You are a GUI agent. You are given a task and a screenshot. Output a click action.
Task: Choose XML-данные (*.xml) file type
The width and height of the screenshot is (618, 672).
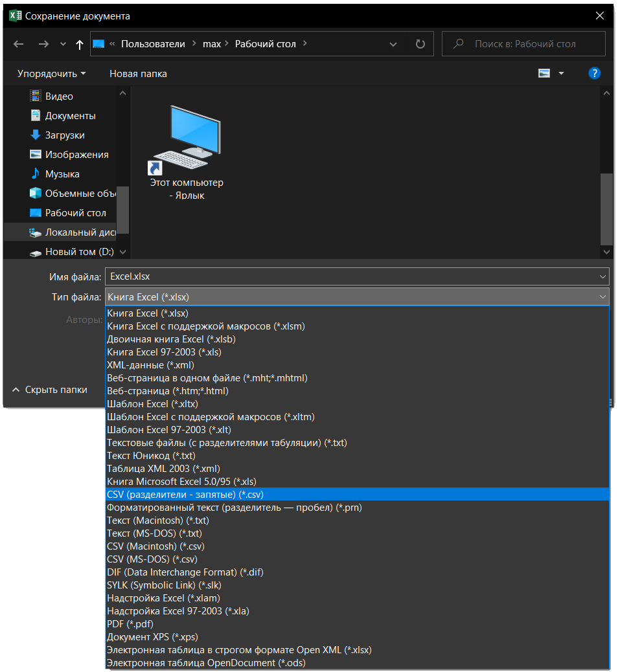tap(357, 365)
